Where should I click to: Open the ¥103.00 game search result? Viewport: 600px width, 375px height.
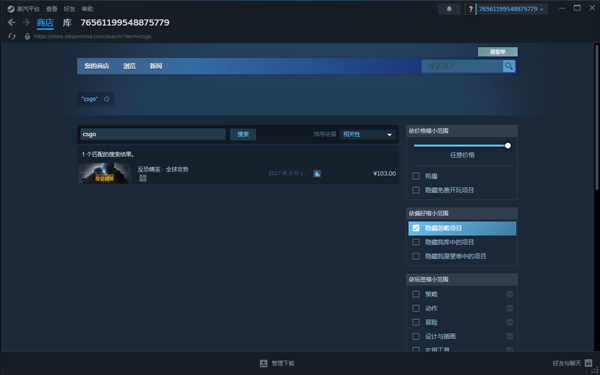click(238, 173)
